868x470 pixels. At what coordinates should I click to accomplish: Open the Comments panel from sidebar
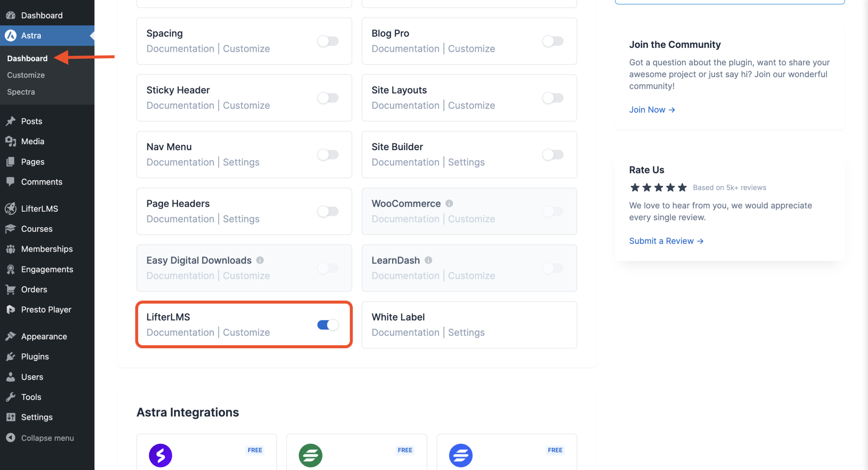point(11,182)
